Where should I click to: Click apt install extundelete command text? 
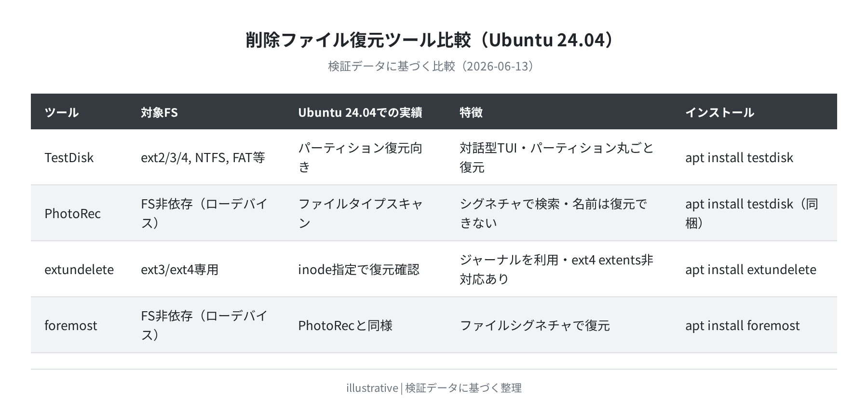coord(751,270)
